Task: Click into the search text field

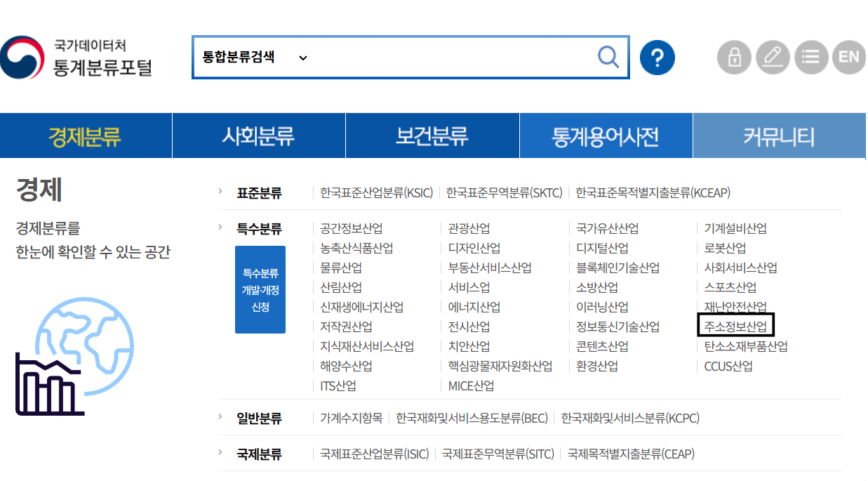Action: pos(449,58)
